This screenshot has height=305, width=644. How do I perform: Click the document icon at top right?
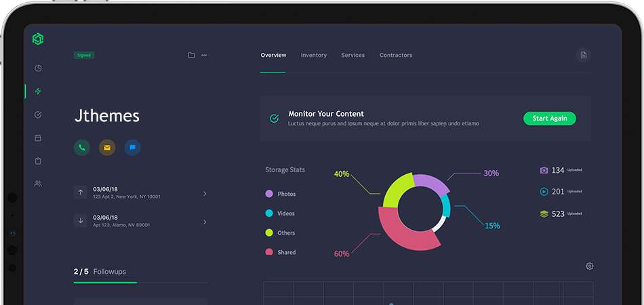click(x=583, y=55)
